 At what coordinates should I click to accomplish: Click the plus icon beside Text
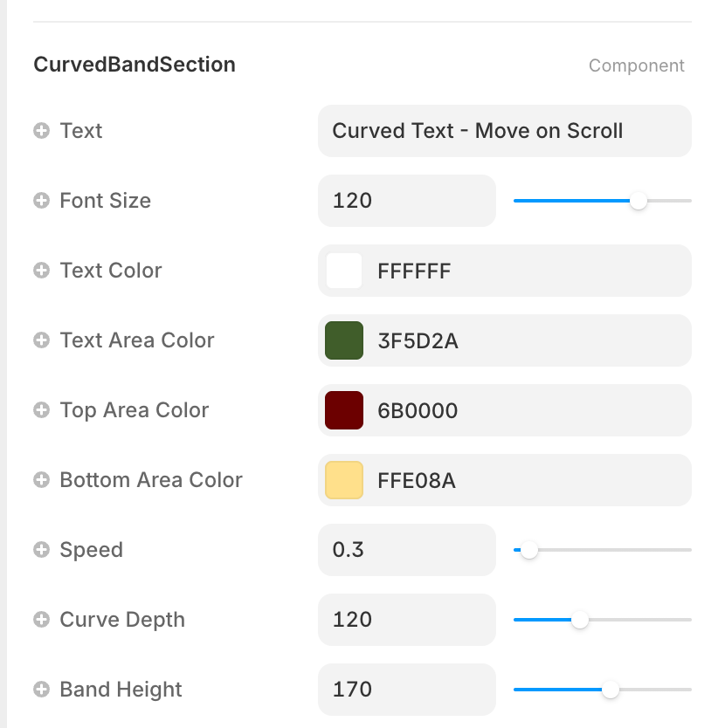click(41, 131)
